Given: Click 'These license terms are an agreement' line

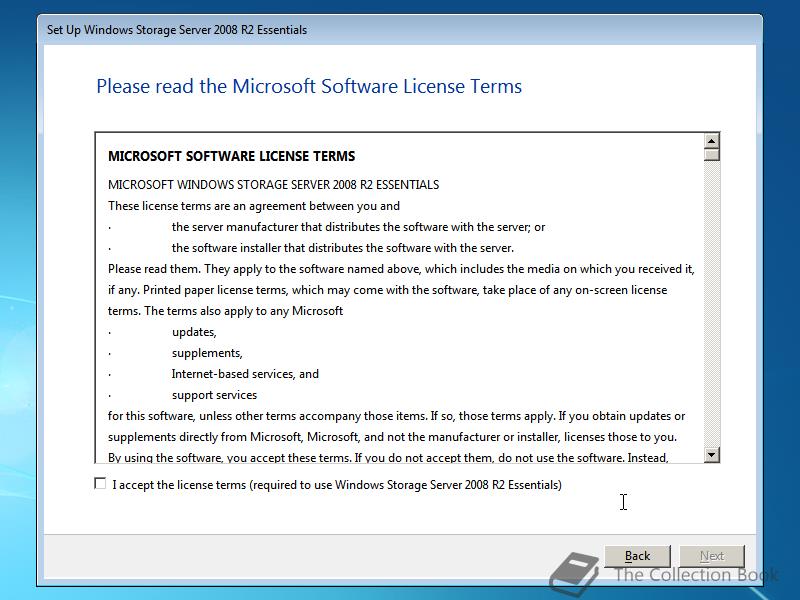Looking at the screenshot, I should [x=254, y=206].
